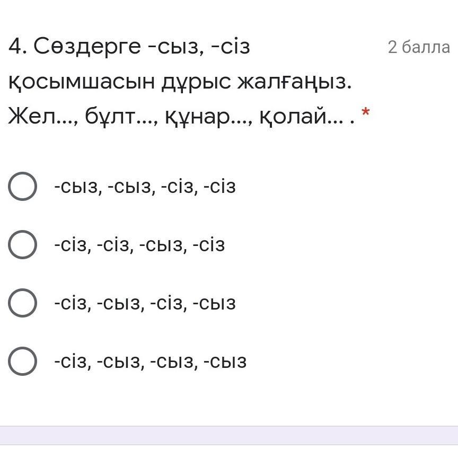
Task: Select the radio button for -сыз, -сыз, -сіз, -сіз
Action: click(22, 187)
